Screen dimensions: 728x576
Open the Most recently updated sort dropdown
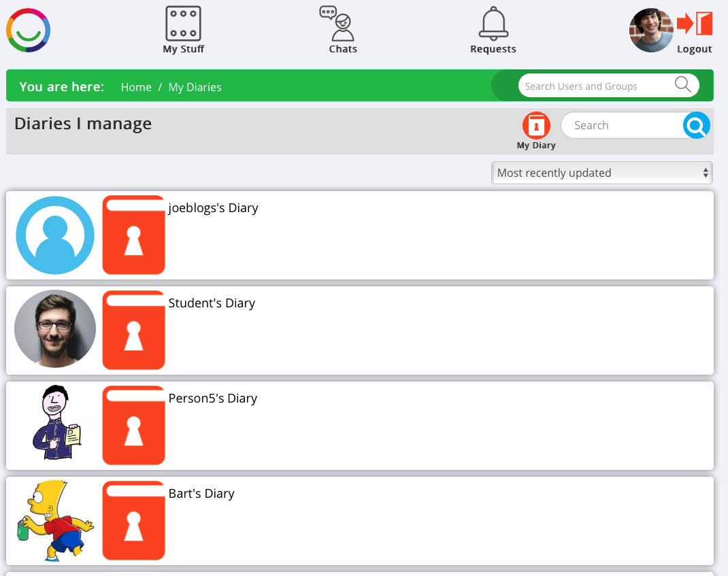(601, 173)
